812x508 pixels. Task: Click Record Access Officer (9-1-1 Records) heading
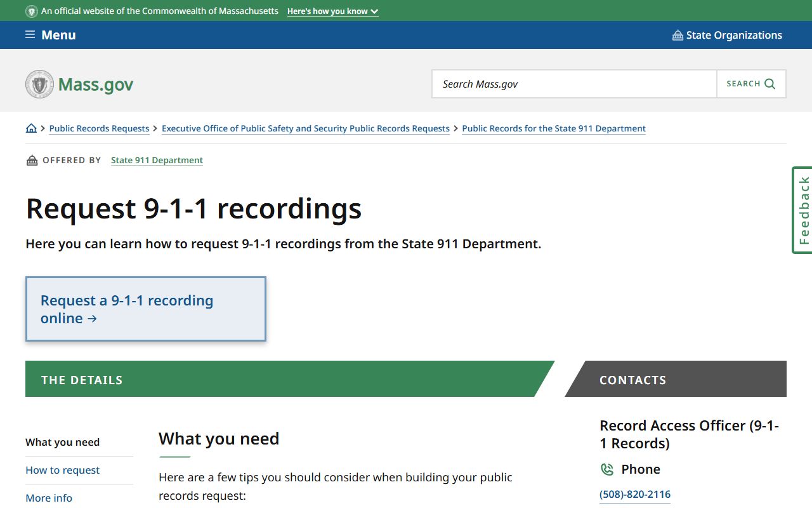coord(689,434)
